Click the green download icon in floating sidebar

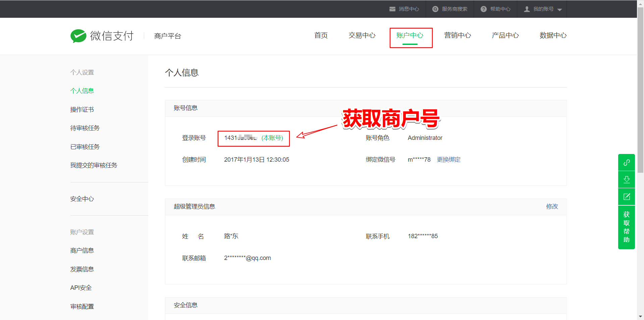(x=627, y=179)
